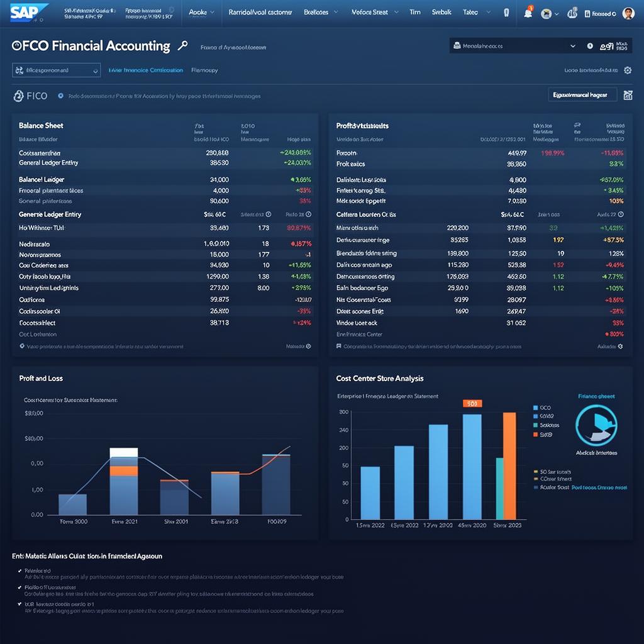Toggle the third checkmark item in bottom list
The width and height of the screenshot is (644, 644).
tap(19, 604)
